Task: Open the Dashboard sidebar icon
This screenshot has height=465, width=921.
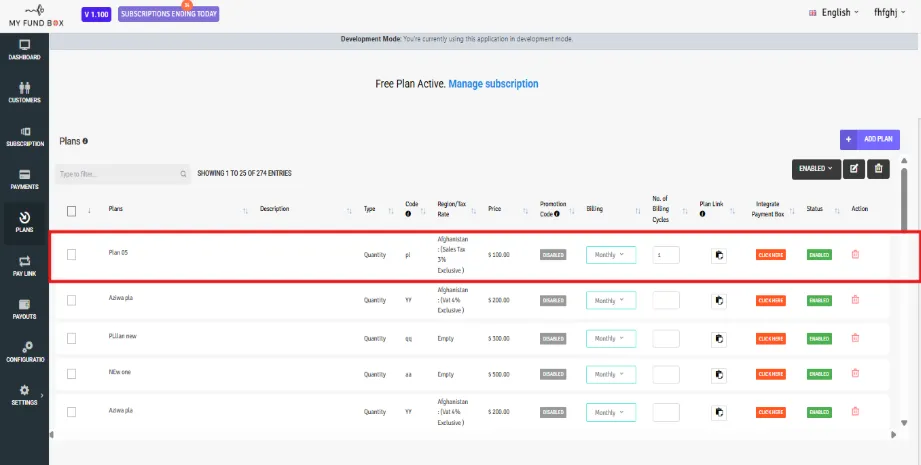Action: pyautogui.click(x=24, y=45)
